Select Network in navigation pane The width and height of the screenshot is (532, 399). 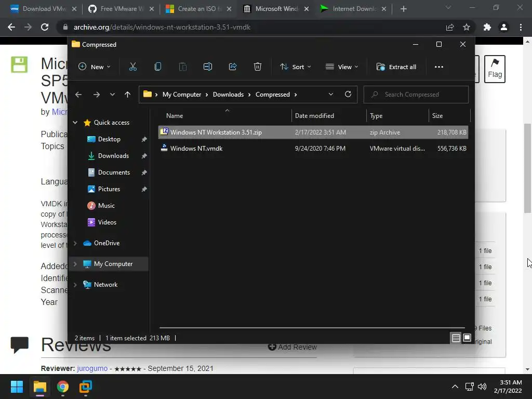(x=106, y=285)
